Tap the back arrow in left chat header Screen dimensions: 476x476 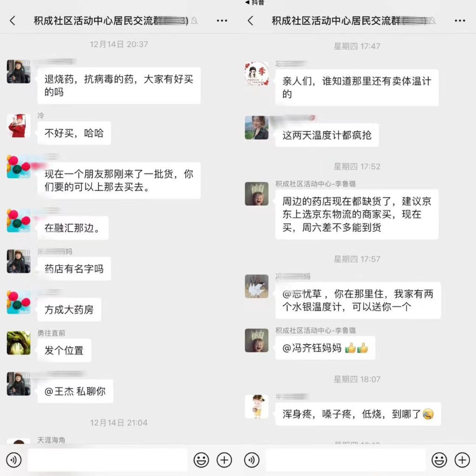(x=13, y=20)
